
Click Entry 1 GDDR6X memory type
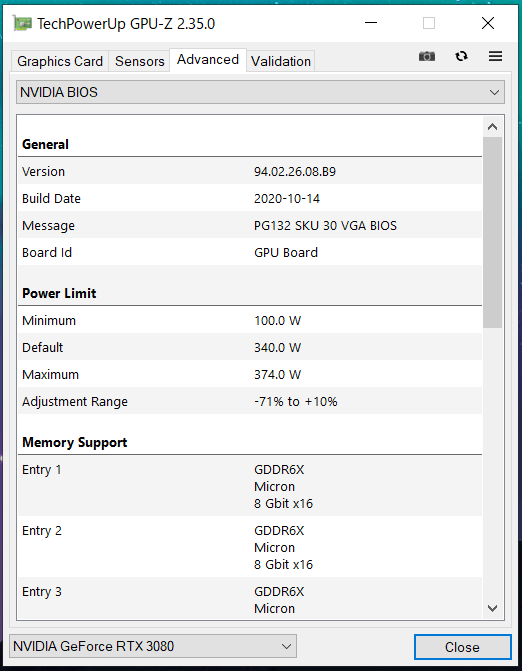click(x=279, y=469)
